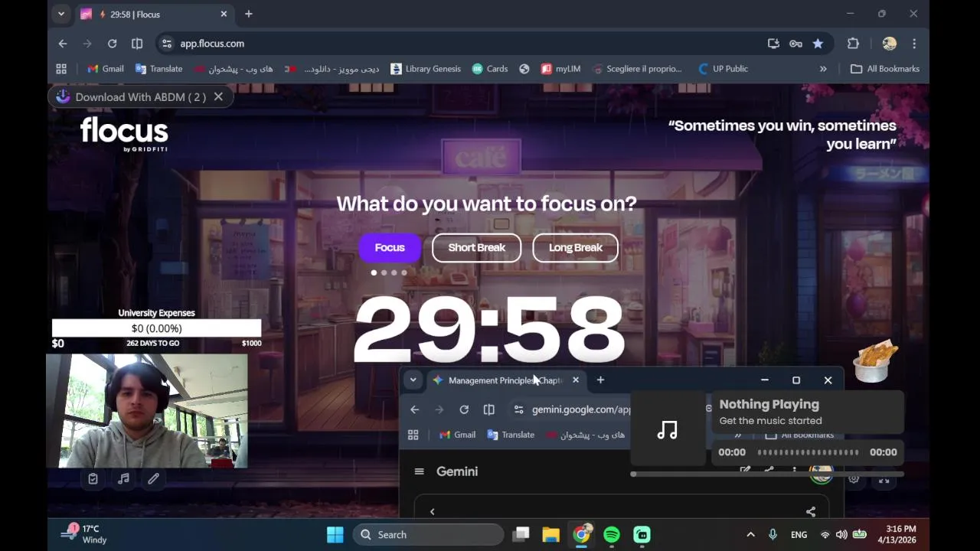Open the Translate bookmark
This screenshot has height=551, width=980.
158,69
